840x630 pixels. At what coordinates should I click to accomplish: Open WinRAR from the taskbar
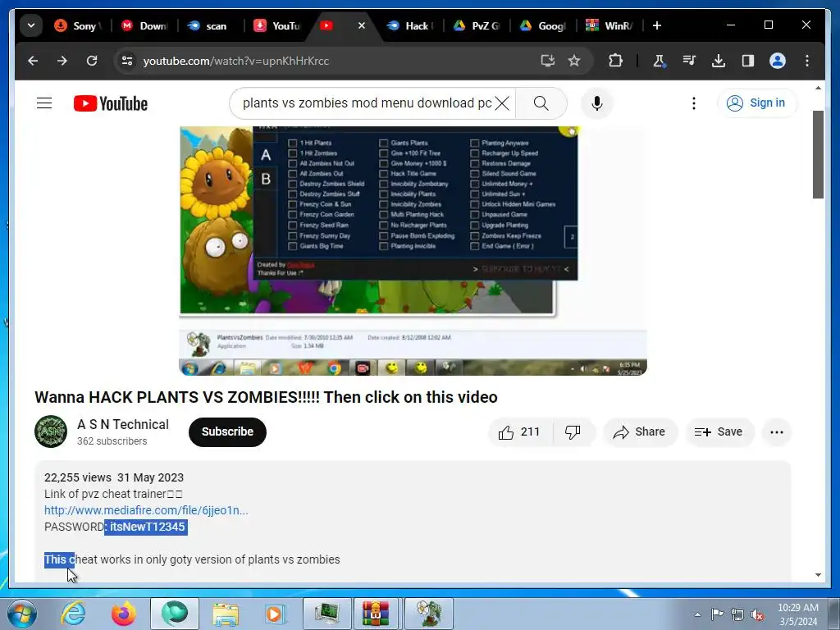coord(376,614)
